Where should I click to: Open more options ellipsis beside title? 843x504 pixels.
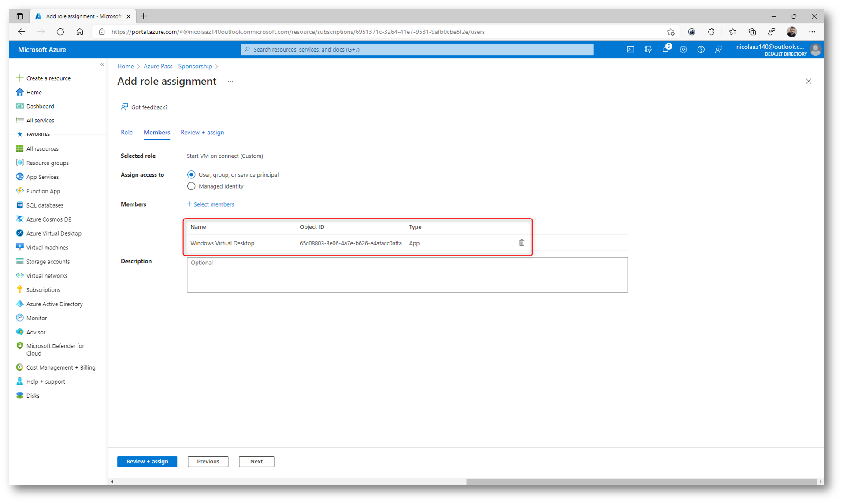click(230, 81)
